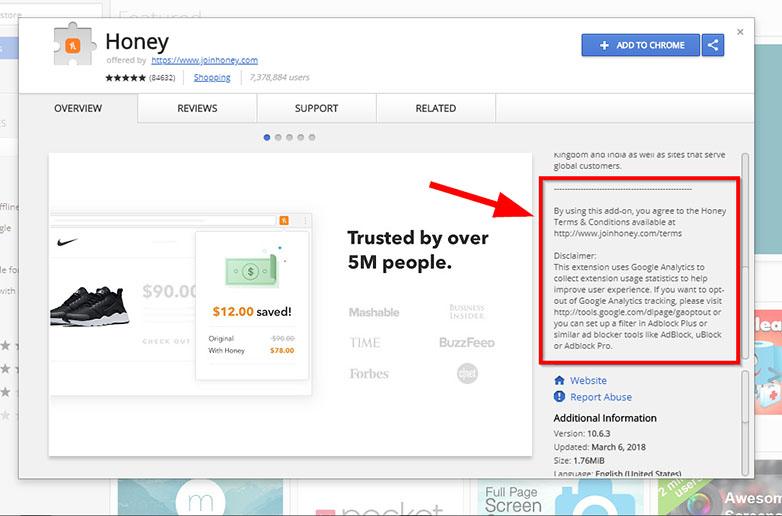Open the joinhoney.com offered-by link
The height and width of the screenshot is (516, 782).
[x=204, y=60]
